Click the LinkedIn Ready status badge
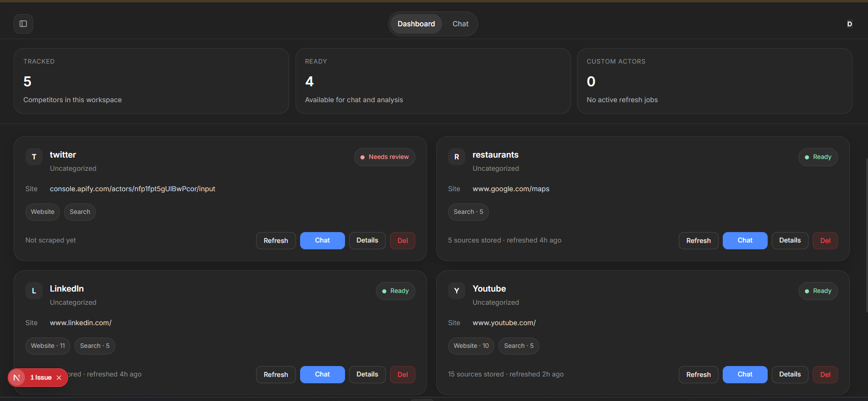Screen dimensions: 868x401 pos(395,291)
